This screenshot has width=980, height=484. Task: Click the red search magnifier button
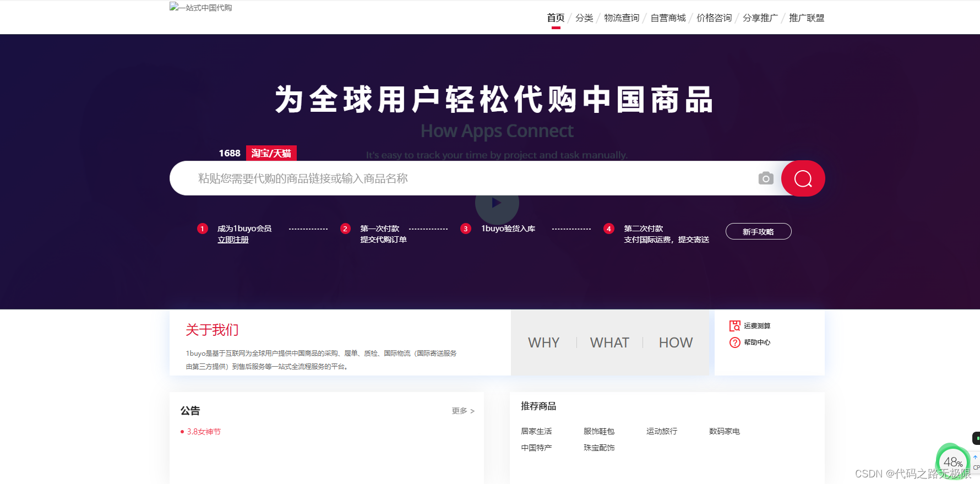(803, 178)
